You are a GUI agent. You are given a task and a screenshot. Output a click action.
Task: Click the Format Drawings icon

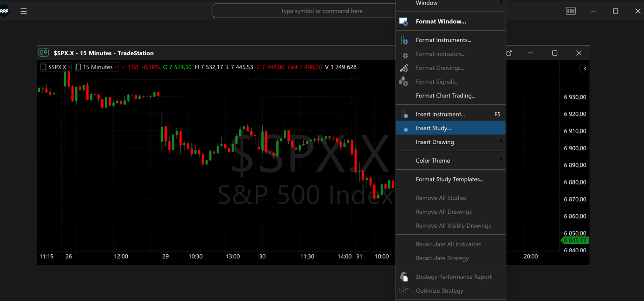coord(404,68)
